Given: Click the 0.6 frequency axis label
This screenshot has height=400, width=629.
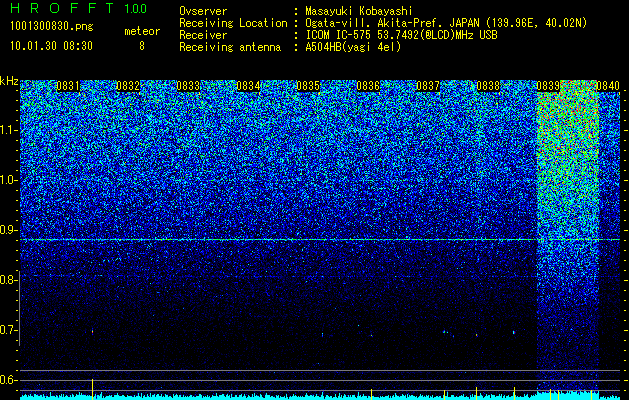Looking at the screenshot, I should pos(7,380).
